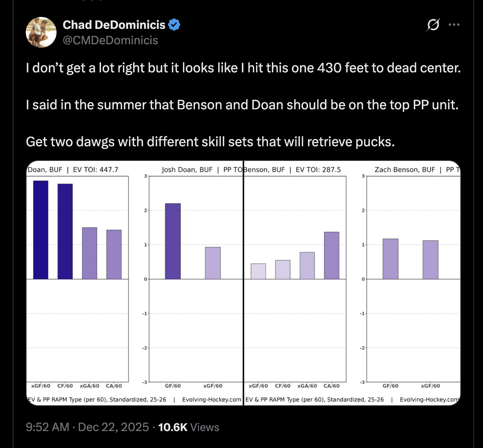Image resolution: width=483 pixels, height=448 pixels.
Task: Click the tallest dark-blue bar in Doan's EV chart
Action: point(41,230)
